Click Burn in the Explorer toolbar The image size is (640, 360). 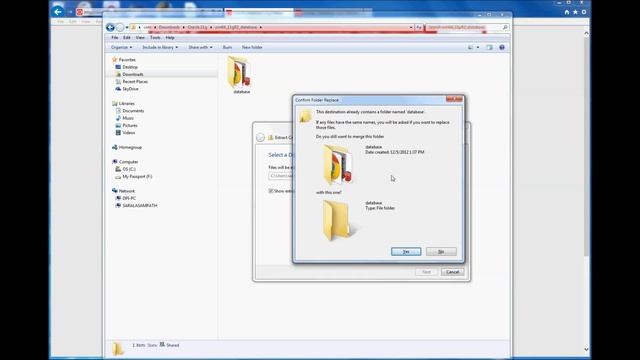tap(227, 47)
